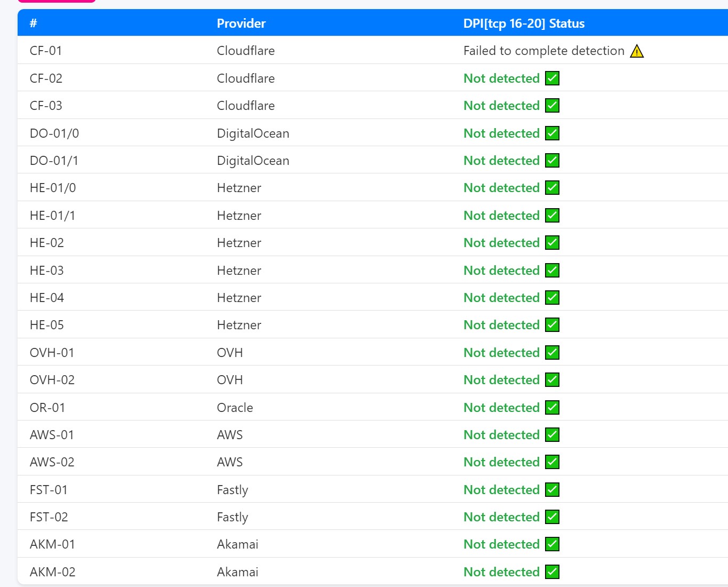The image size is (728, 587).
Task: Select the "CF-01" row identifier
Action: click(x=46, y=51)
